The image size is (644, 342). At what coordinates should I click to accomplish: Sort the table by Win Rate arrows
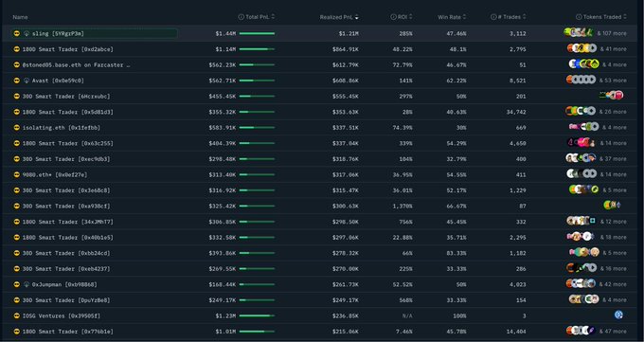point(464,17)
